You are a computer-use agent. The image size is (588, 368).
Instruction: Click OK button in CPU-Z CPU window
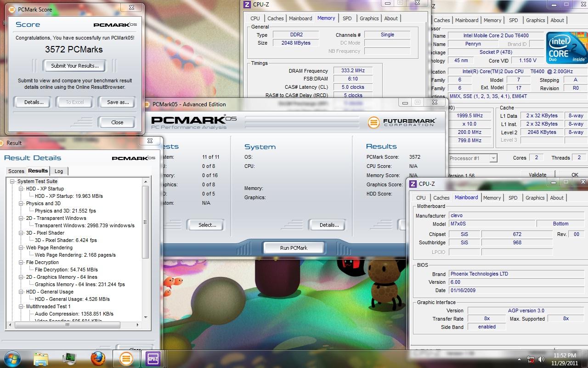575,175
